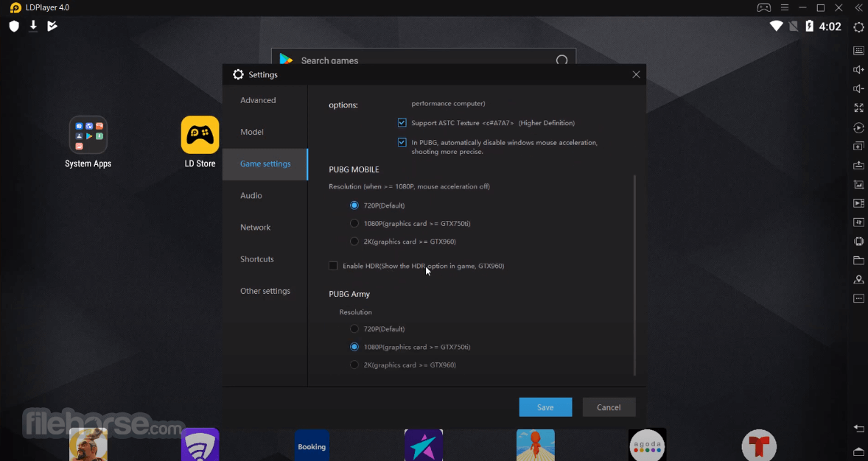
Task: Click the Android back arrow icon
Action: (x=858, y=429)
